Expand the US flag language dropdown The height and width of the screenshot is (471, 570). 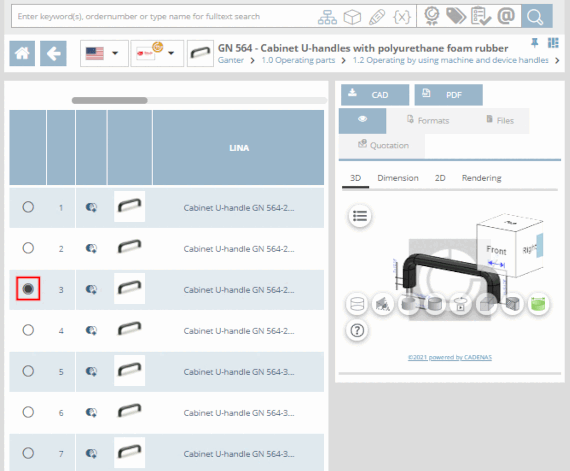104,53
